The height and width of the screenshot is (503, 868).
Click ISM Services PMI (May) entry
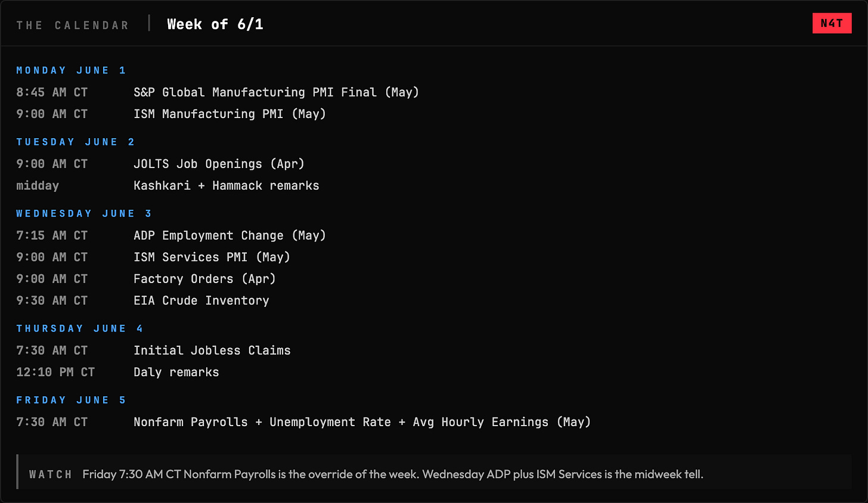(212, 257)
